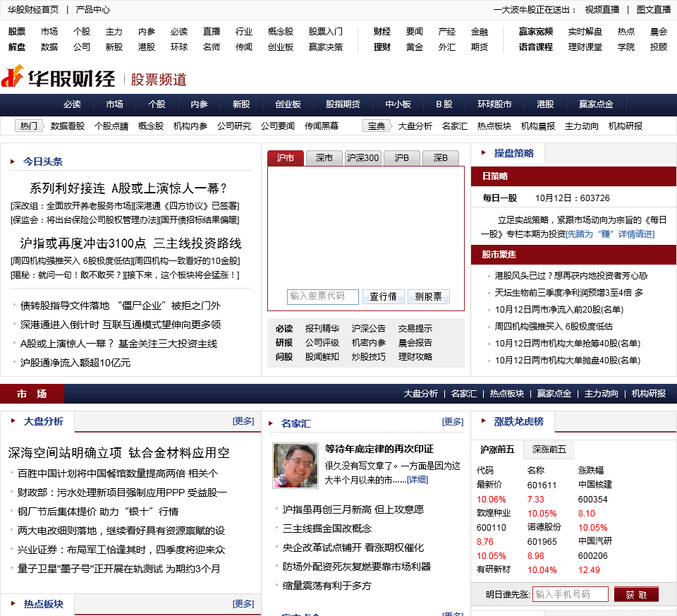Click 传闻黑幕 in the 热门 row
Viewport: 677px width, 616px height.
click(322, 126)
